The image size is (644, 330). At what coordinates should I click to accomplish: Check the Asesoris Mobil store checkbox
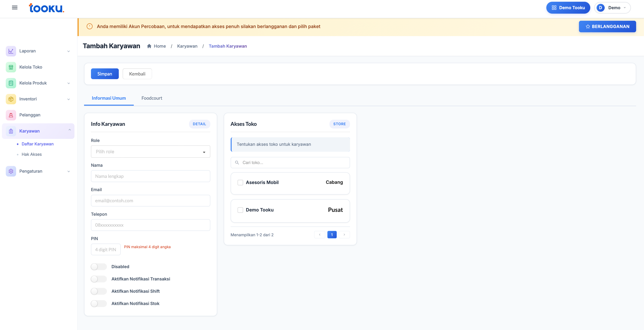(240, 183)
